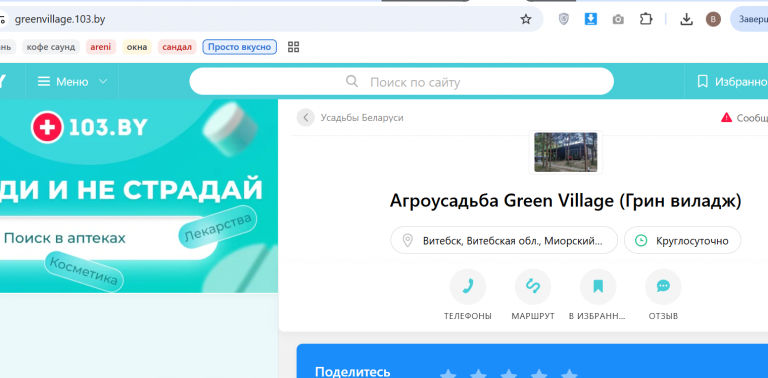The height and width of the screenshot is (378, 768).
Task: Open the 'окна' bookmark
Action: pos(137,47)
